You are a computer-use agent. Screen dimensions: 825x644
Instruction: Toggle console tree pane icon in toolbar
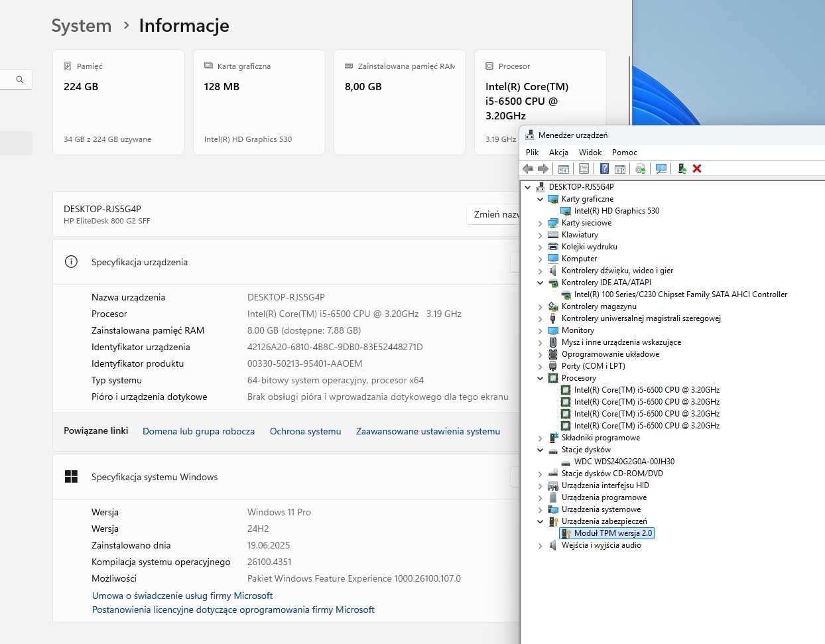point(564,168)
